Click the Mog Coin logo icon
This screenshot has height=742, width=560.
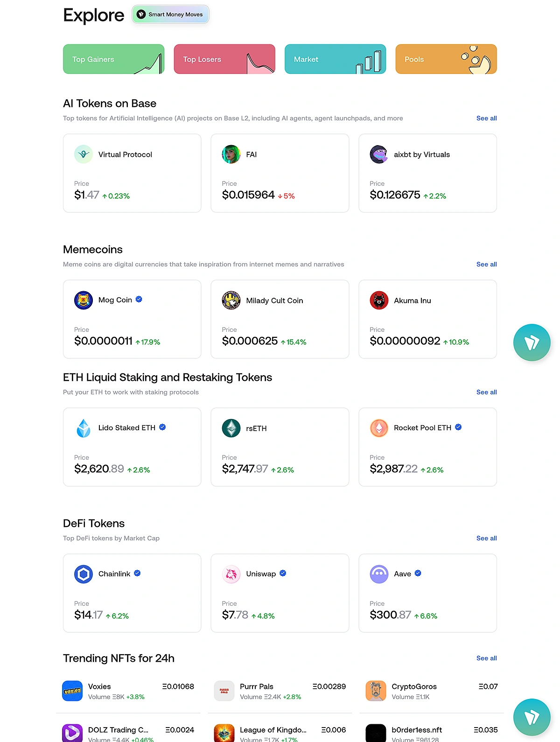tap(84, 301)
